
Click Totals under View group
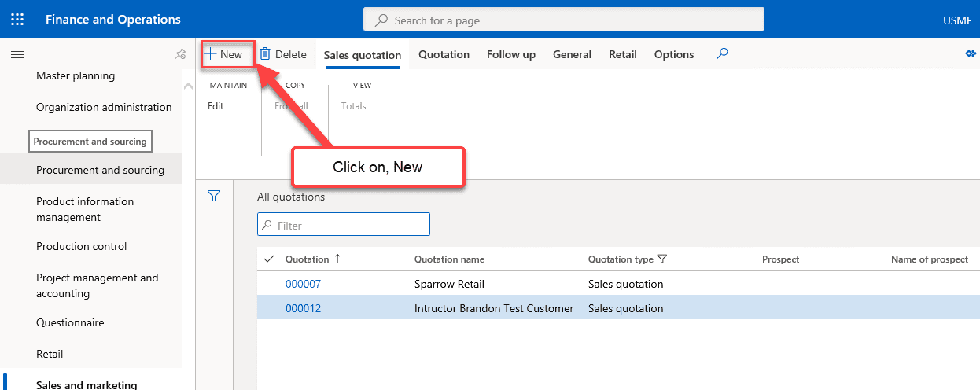[354, 106]
